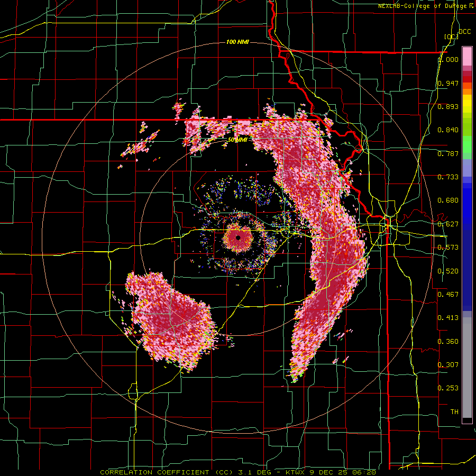This screenshot has height=476, width=476.
Task: Click the DCC label above the color scale
Action: [x=465, y=32]
